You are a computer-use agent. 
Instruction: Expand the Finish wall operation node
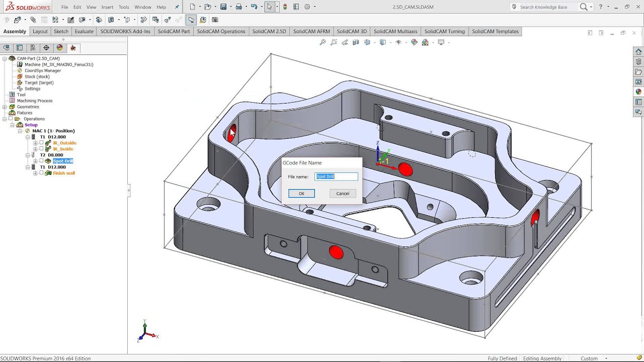(35, 173)
